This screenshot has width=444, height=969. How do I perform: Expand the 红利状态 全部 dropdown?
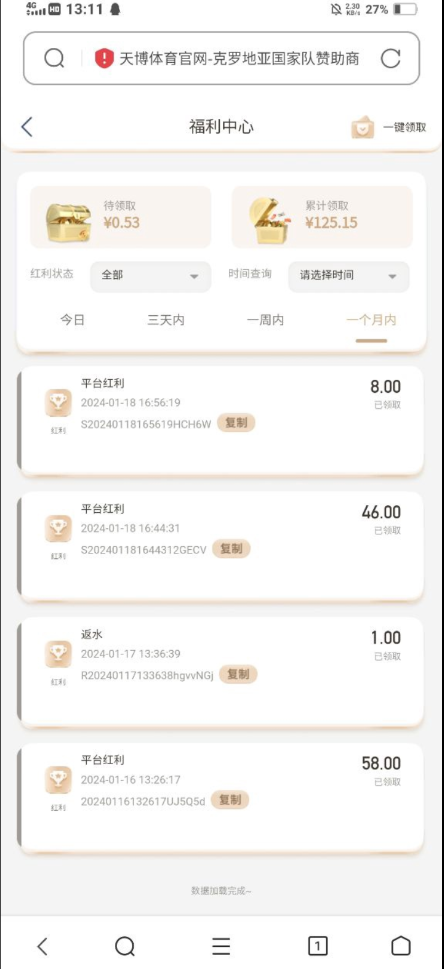point(150,276)
